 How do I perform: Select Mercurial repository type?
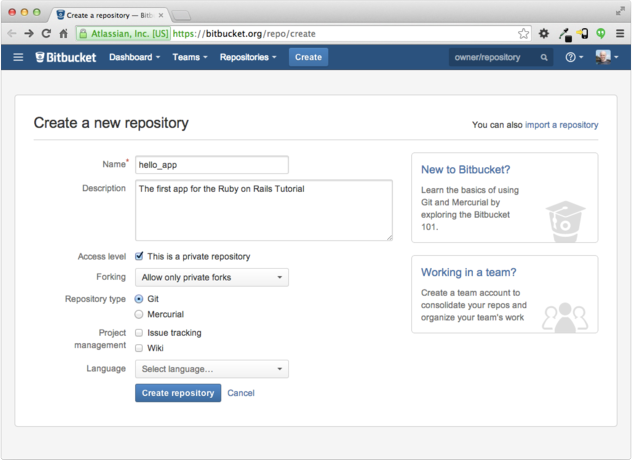click(x=140, y=313)
